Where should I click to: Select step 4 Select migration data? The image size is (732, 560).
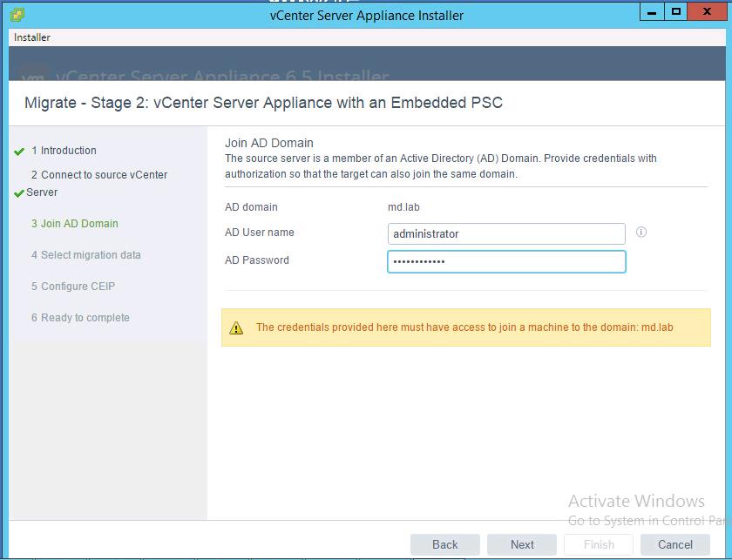pos(86,255)
